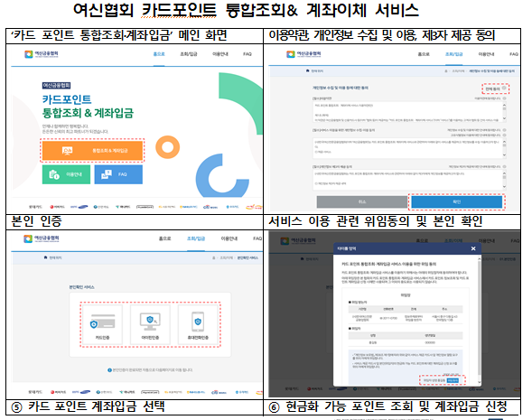This screenshot has height=420, width=532.
Task: Click gray 취소 button on consent screen
Action: pyautogui.click(x=362, y=201)
